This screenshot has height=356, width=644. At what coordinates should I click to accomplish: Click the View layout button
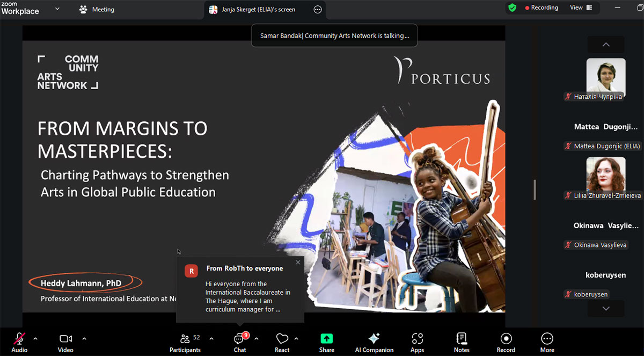pyautogui.click(x=581, y=8)
